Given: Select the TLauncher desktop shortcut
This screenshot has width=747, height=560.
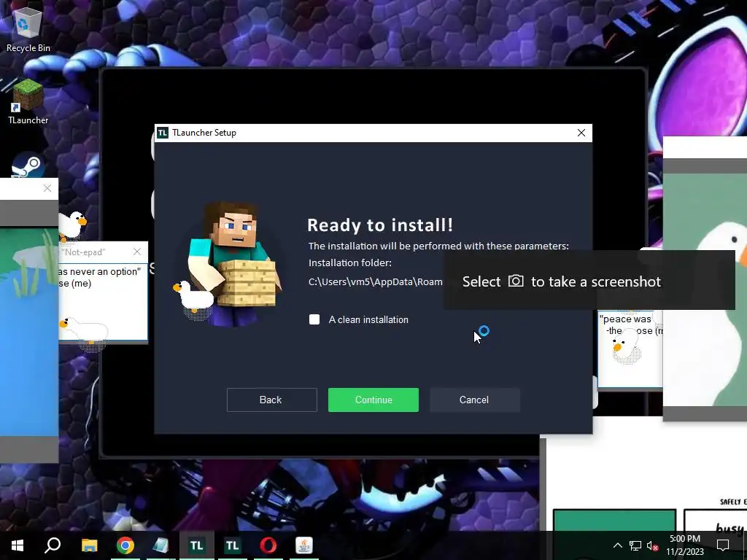Looking at the screenshot, I should pyautogui.click(x=28, y=102).
